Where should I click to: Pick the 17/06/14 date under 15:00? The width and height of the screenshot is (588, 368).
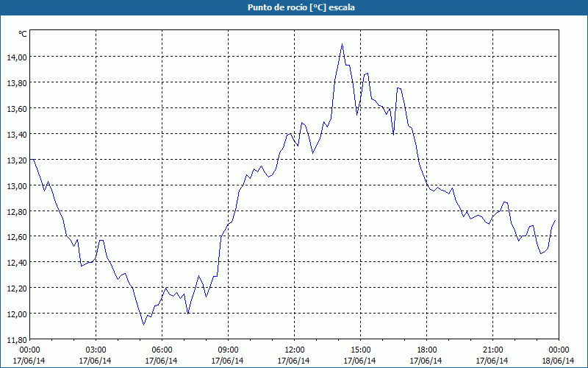[360, 361]
